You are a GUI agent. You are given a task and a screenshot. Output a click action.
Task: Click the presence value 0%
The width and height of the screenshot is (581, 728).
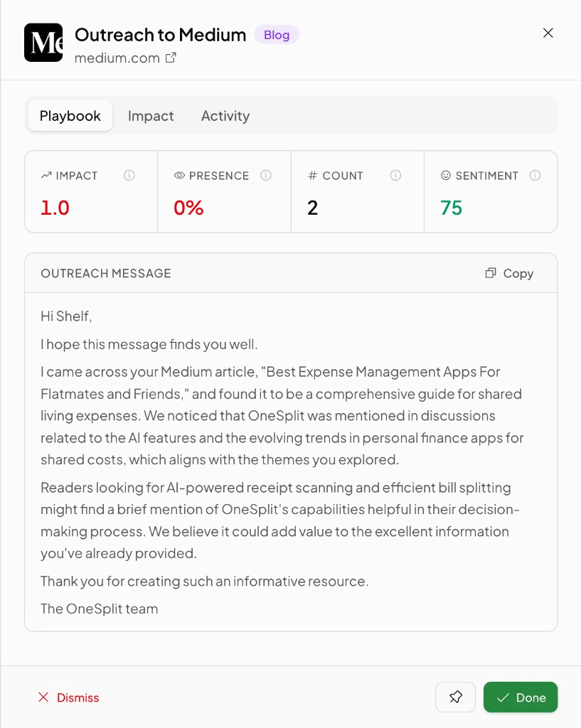[188, 208]
